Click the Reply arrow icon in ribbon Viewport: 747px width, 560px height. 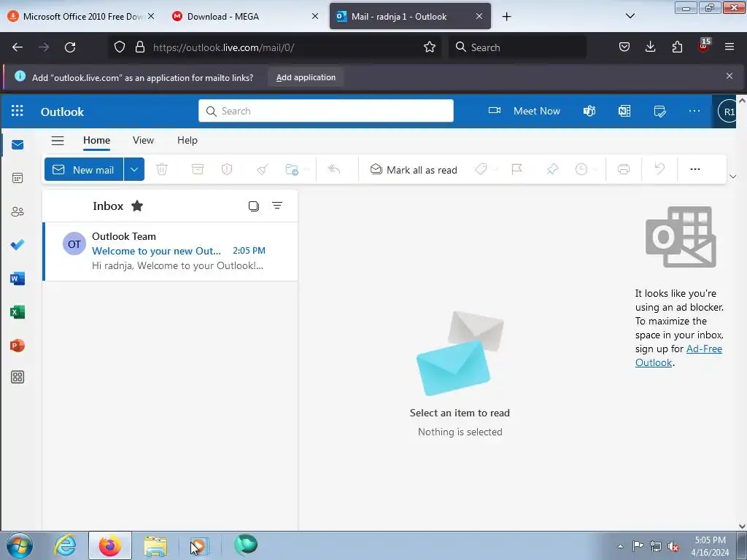[x=334, y=169]
